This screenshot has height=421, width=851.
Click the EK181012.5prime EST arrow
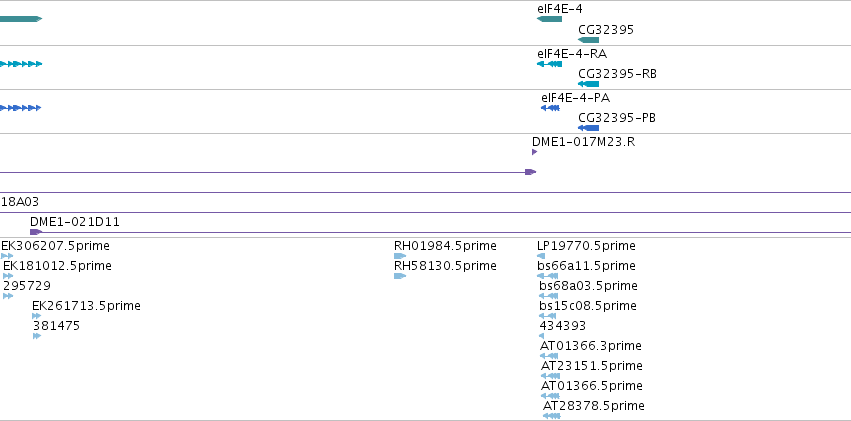point(8,276)
